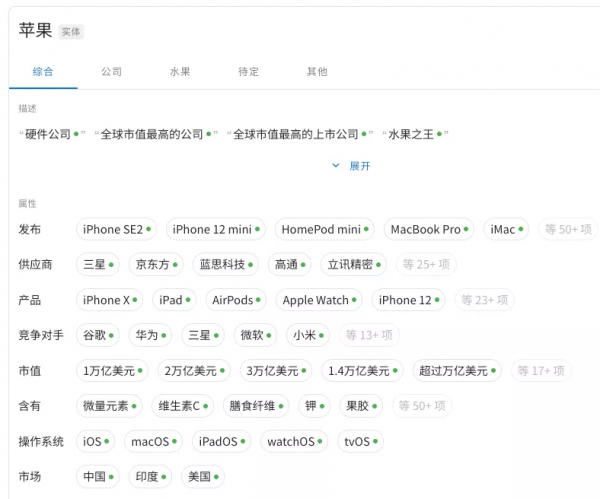The height and width of the screenshot is (499, 600).
Task: Click the 果胶 tag
Action: pyautogui.click(x=361, y=406)
